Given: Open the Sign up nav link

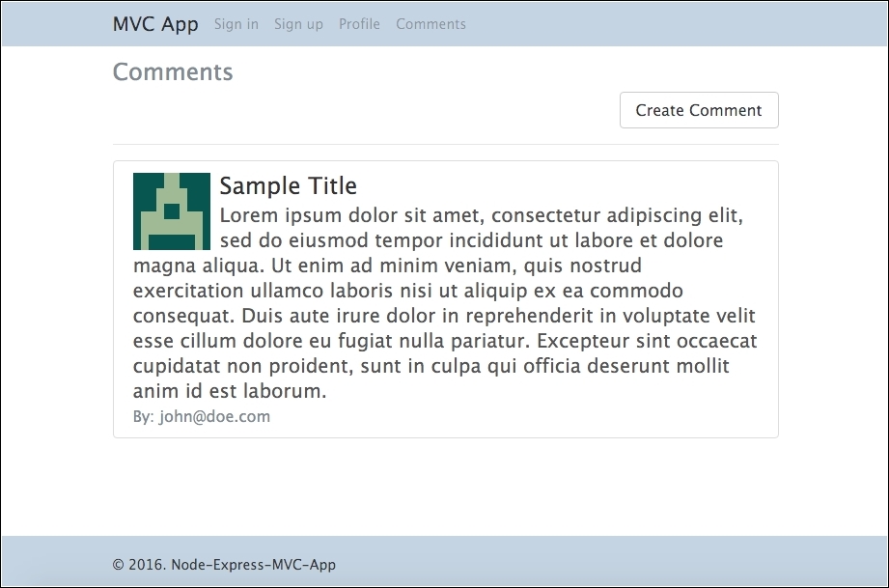Looking at the screenshot, I should (x=298, y=24).
